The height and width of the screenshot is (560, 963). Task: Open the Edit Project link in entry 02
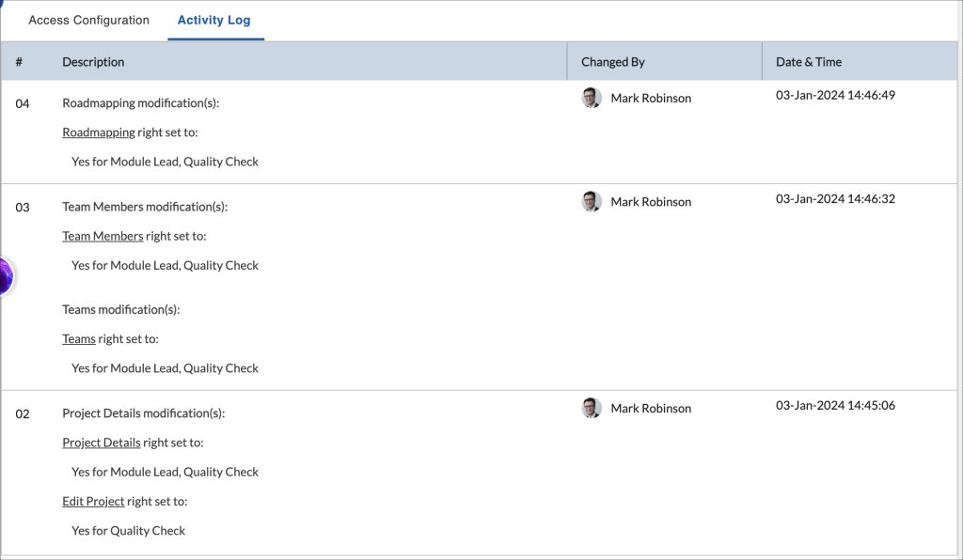(93, 501)
